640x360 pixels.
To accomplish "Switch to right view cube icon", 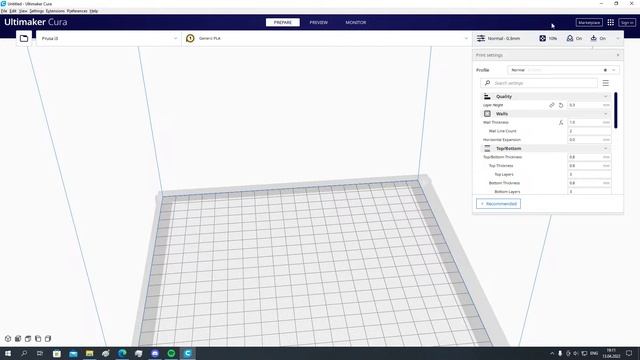I will 48,339.
